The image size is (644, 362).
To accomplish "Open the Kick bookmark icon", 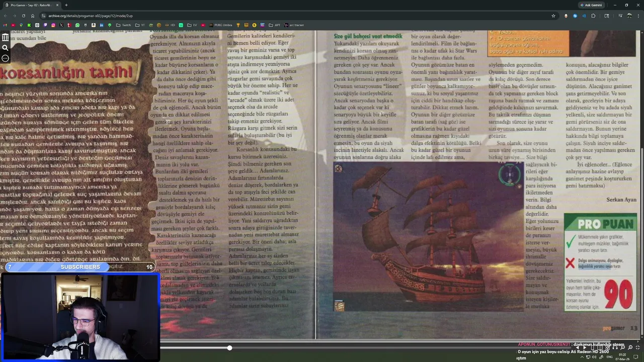I will pos(29,25).
